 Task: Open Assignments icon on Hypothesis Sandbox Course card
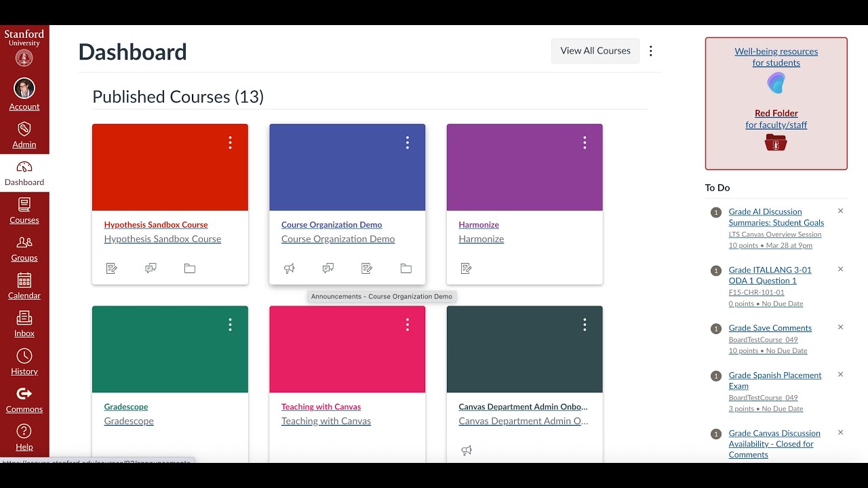pyautogui.click(x=112, y=268)
